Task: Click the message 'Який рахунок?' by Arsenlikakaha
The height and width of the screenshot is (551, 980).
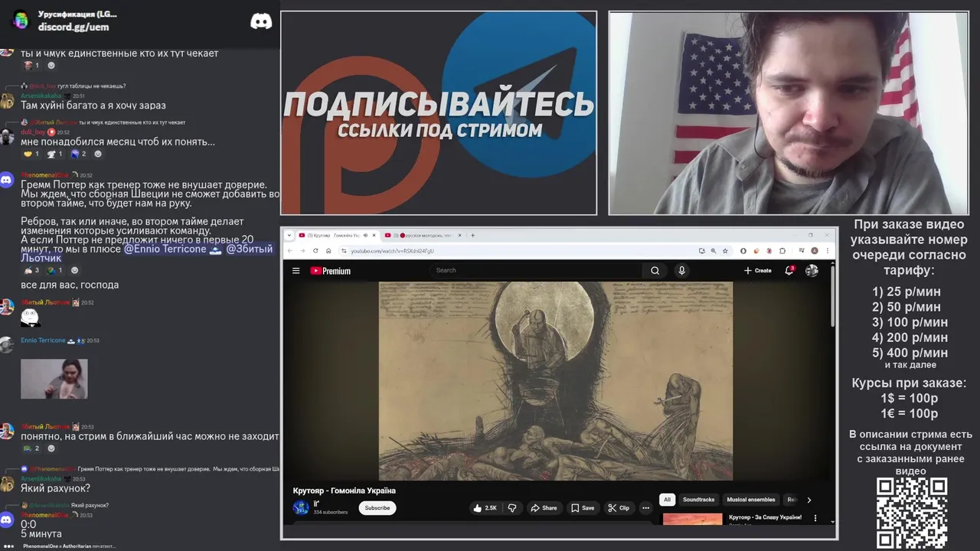Action: pyautogui.click(x=55, y=488)
